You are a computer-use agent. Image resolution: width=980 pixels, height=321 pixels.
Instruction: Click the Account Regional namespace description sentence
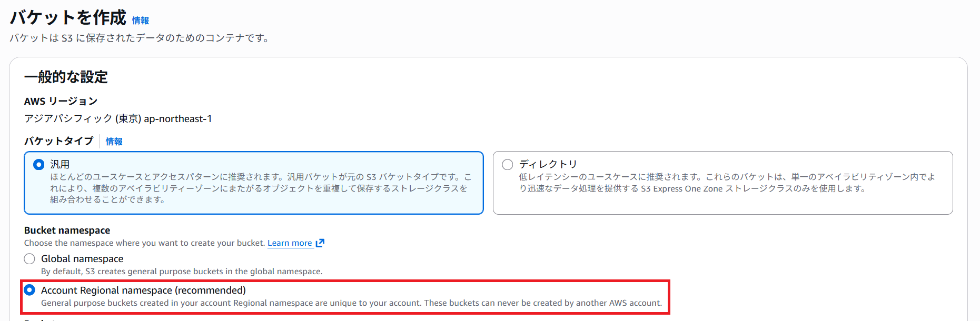351,303
